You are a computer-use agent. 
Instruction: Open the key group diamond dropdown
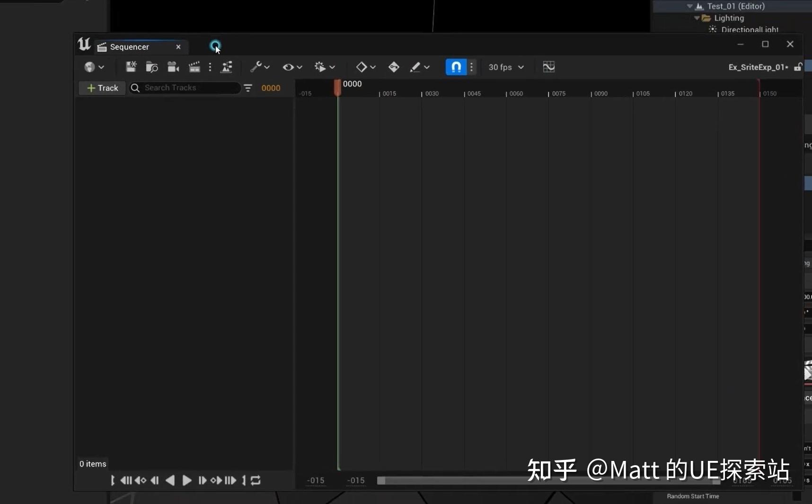pyautogui.click(x=366, y=67)
